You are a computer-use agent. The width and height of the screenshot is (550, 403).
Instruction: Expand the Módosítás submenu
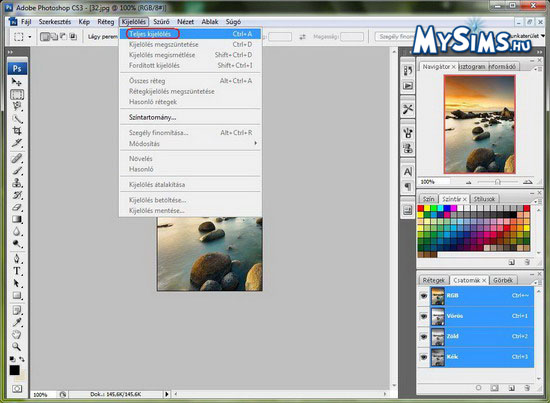tap(191, 143)
